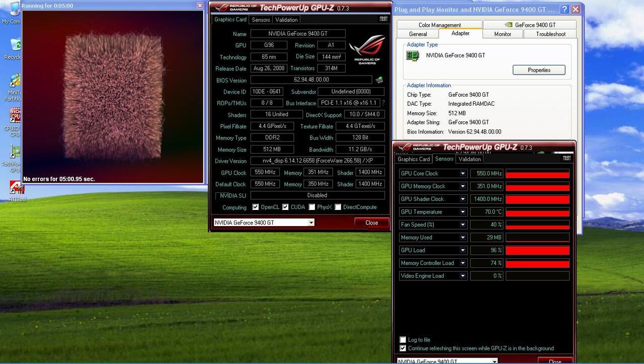The image size is (644, 364).
Task: Open the GPU Temperature sensor dropdown
Action: [x=463, y=212]
